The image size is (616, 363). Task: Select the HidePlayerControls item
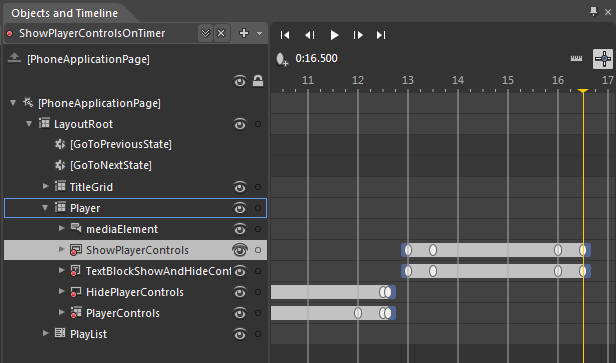(135, 292)
